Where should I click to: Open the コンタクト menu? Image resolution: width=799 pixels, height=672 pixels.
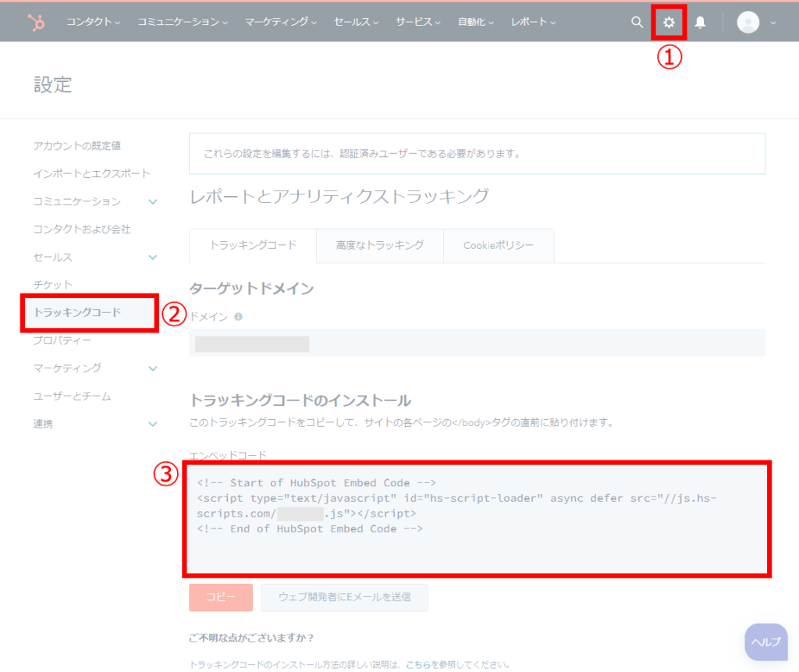94,22
